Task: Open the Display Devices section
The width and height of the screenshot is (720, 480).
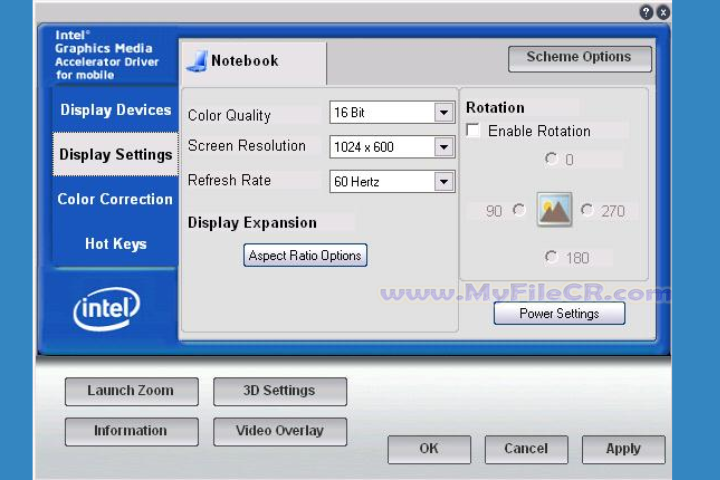Action: coord(116,110)
